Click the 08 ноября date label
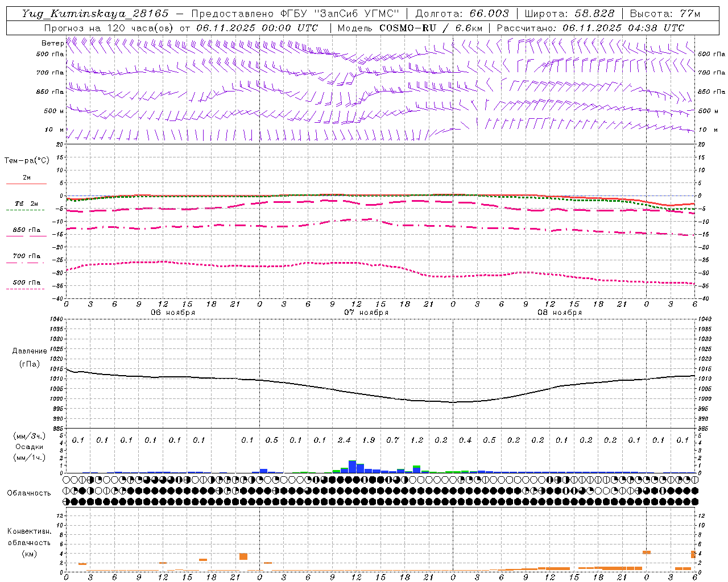728x582 pixels. coord(560,313)
